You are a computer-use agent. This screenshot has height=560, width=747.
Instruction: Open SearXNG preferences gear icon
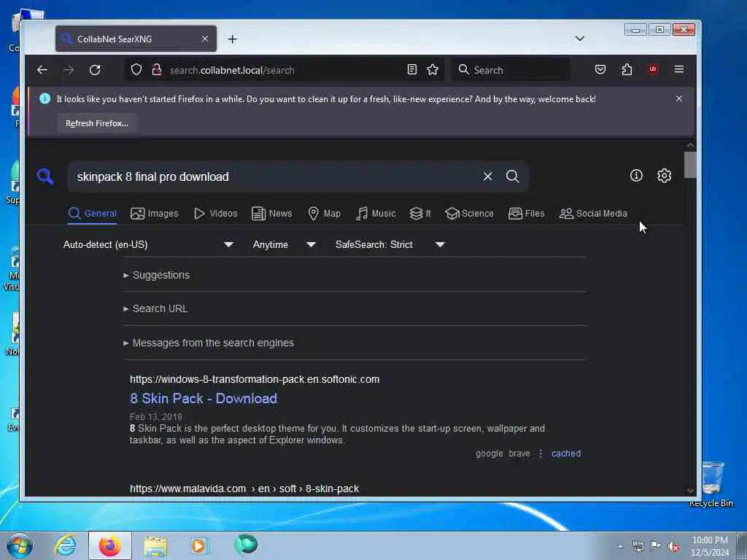click(x=664, y=176)
